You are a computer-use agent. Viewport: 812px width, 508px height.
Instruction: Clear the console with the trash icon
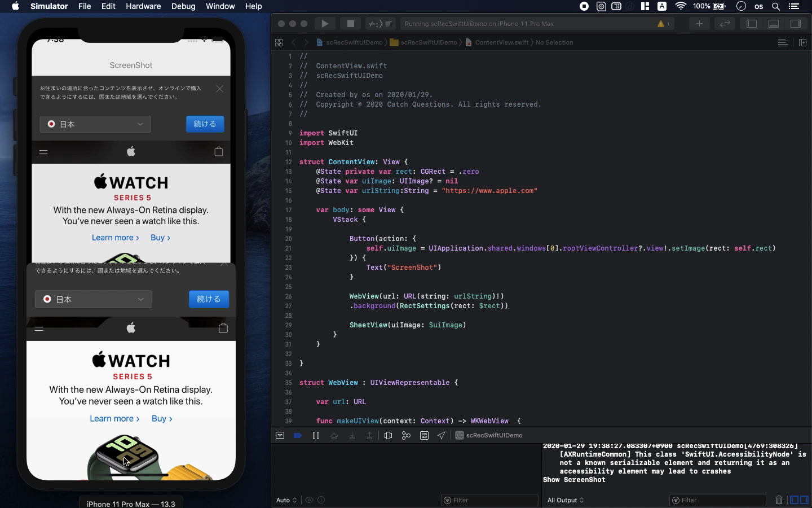click(779, 500)
